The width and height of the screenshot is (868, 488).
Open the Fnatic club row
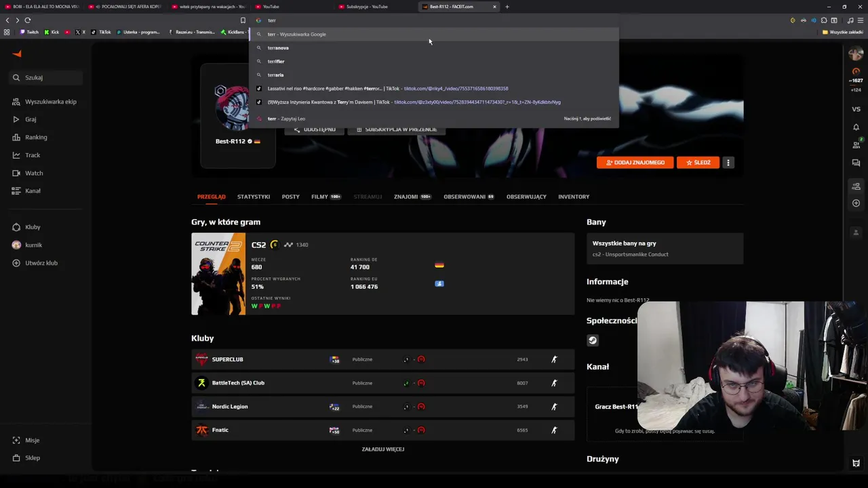coord(382,430)
